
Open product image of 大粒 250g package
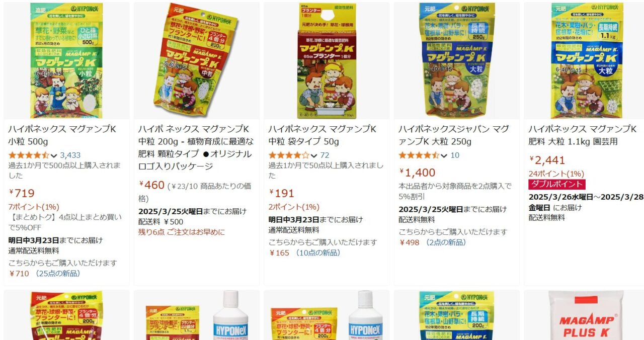(x=457, y=60)
